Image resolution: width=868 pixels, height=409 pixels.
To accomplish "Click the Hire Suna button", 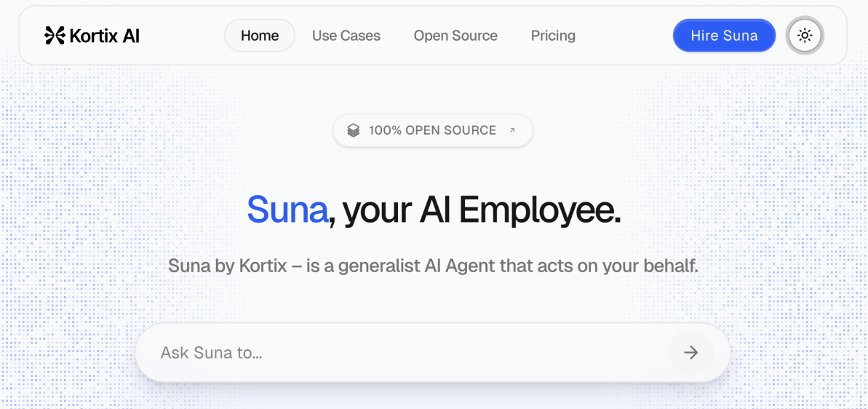I will click(x=724, y=36).
